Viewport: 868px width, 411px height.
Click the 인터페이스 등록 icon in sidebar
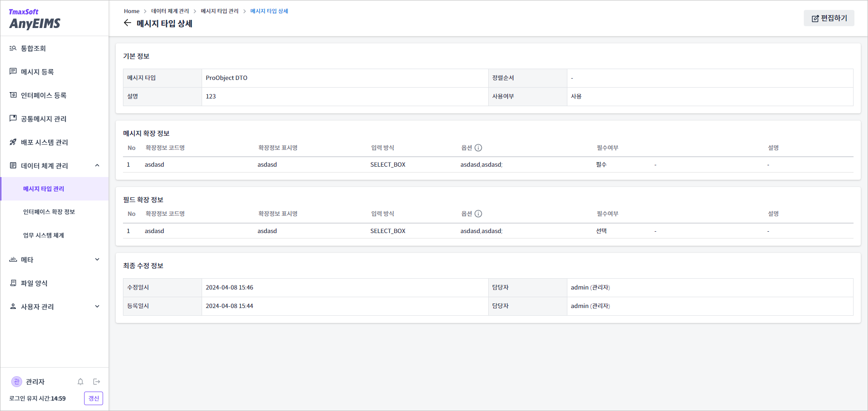13,95
